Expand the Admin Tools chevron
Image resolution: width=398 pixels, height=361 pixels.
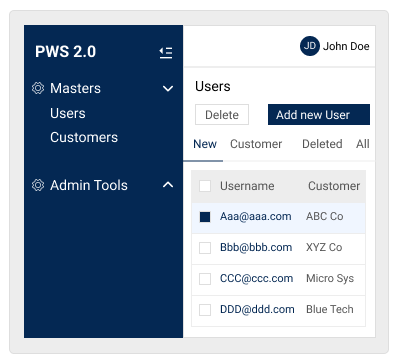pyautogui.click(x=168, y=185)
